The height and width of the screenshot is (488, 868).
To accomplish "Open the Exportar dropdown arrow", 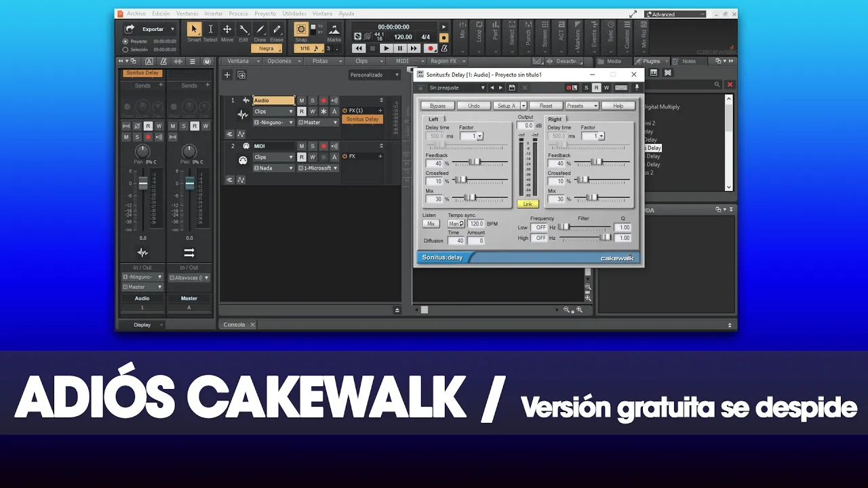I will (x=172, y=29).
